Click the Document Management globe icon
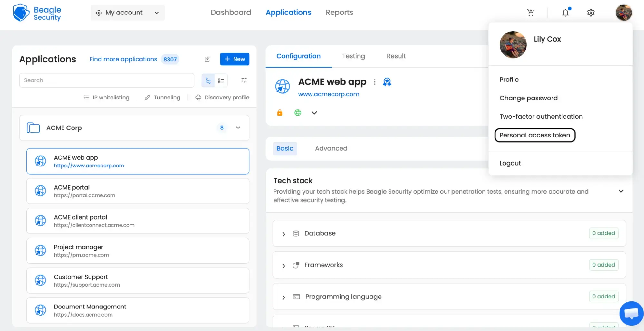Screen dimensions: 644x331 (x=41, y=310)
